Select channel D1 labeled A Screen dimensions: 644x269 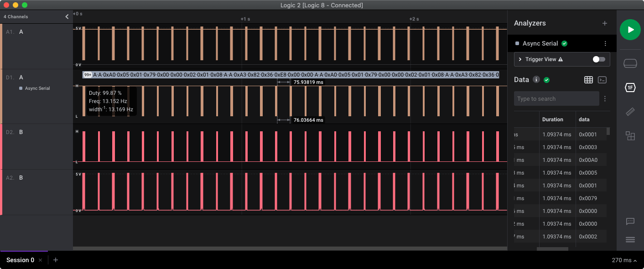click(x=36, y=96)
